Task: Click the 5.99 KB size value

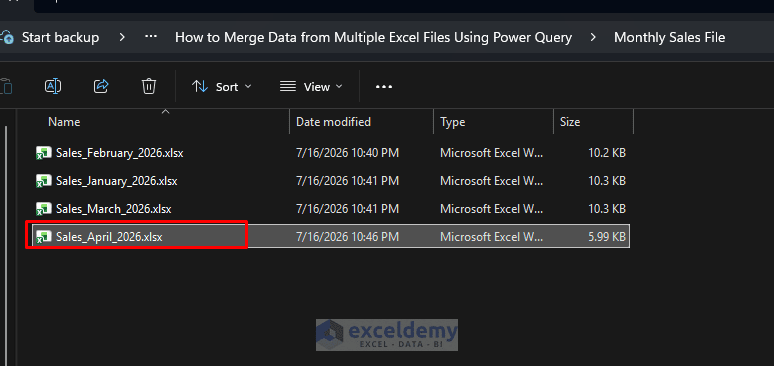Action: [x=607, y=237]
